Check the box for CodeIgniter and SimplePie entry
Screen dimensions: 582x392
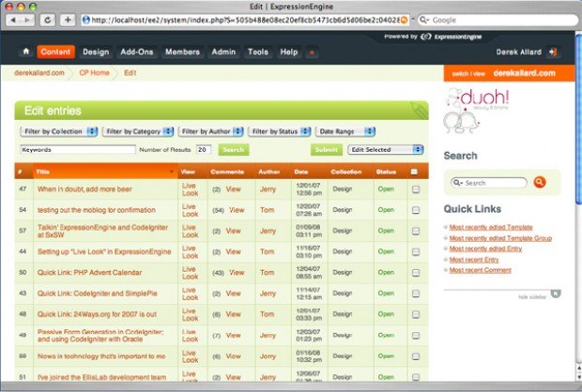pyautogui.click(x=416, y=294)
